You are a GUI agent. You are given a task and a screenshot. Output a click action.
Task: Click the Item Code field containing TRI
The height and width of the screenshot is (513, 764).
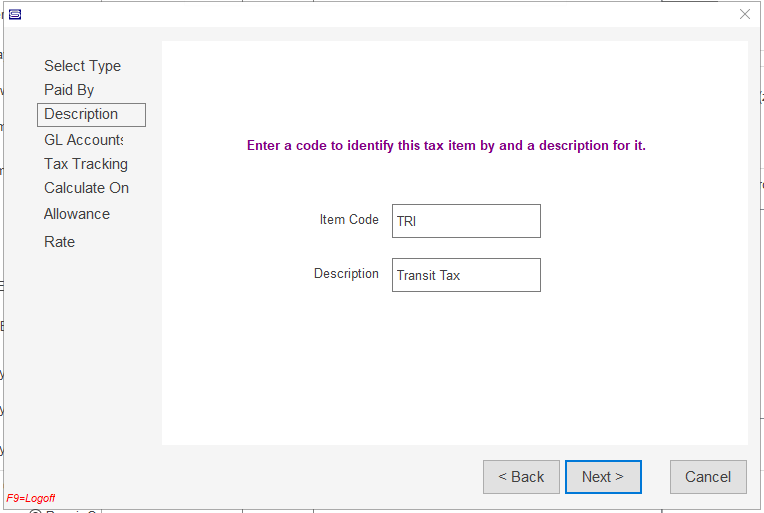(x=466, y=221)
